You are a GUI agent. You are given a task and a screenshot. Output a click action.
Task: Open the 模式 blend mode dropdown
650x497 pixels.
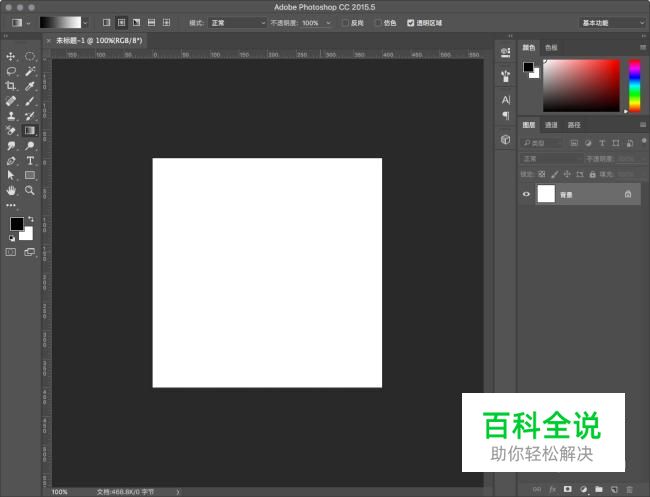click(237, 22)
